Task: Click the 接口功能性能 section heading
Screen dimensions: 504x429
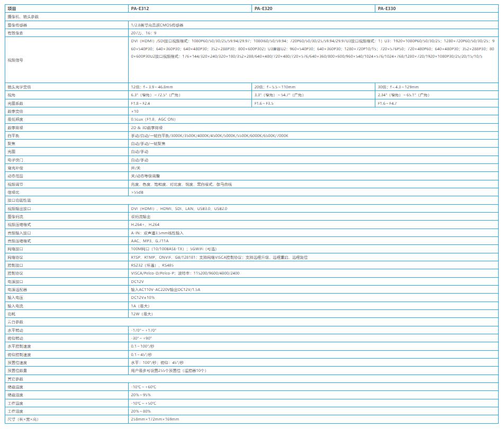Action: coord(19,200)
